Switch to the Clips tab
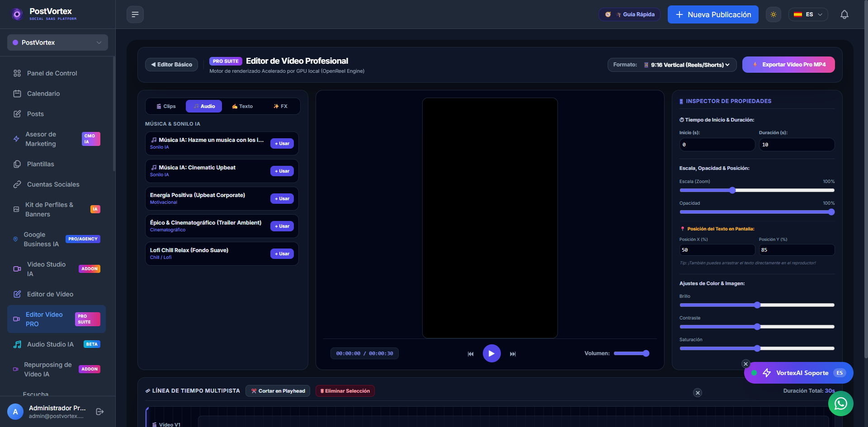 pos(166,106)
